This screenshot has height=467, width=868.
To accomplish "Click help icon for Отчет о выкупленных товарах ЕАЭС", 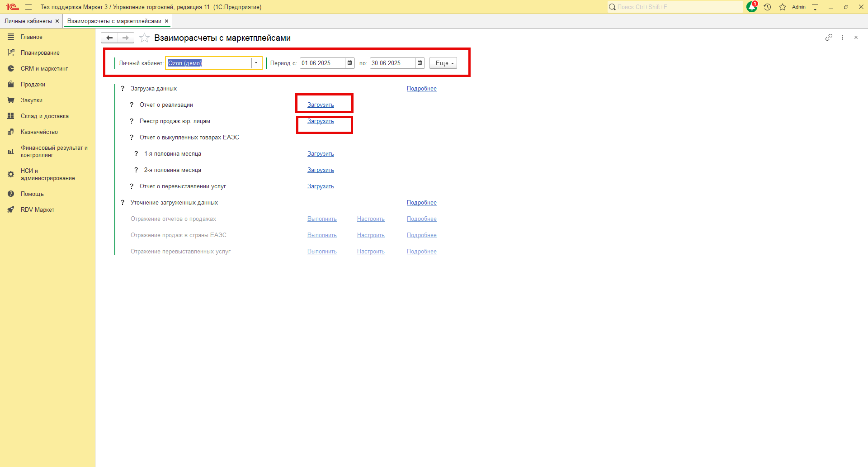I will pos(132,138).
